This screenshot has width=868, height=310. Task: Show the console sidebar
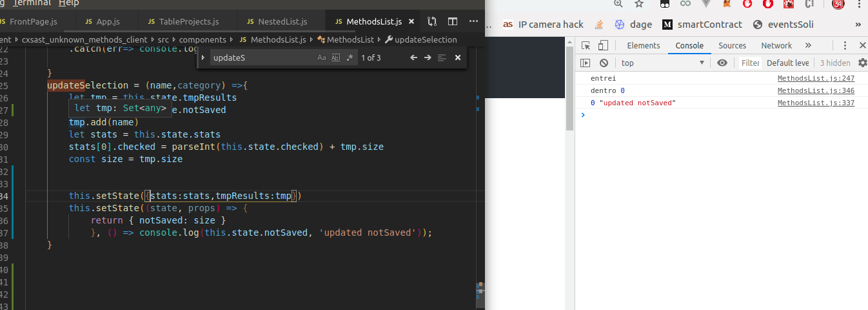[x=586, y=63]
